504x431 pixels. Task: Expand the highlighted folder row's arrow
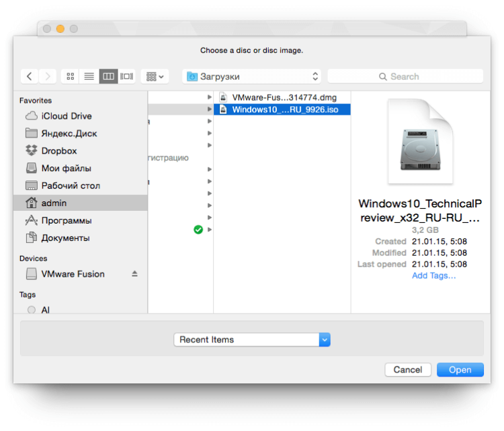[x=210, y=109]
